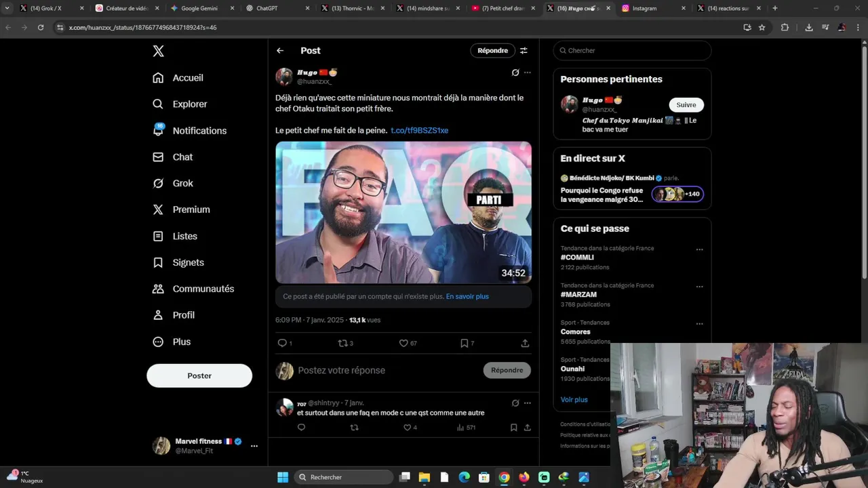The width and height of the screenshot is (868, 488).
Task: Open browser downloads icon
Action: pyautogui.click(x=808, y=27)
